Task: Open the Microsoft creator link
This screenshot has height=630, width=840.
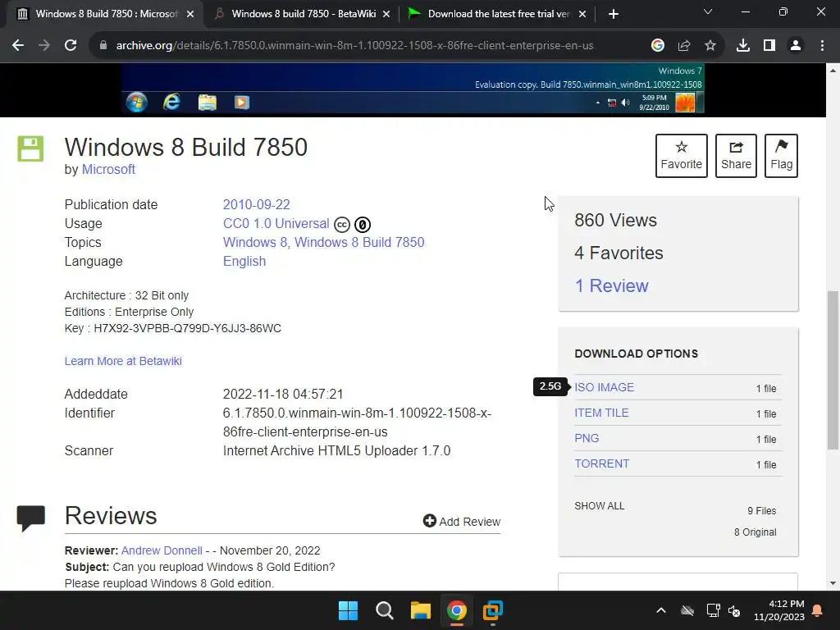Action: tap(108, 169)
